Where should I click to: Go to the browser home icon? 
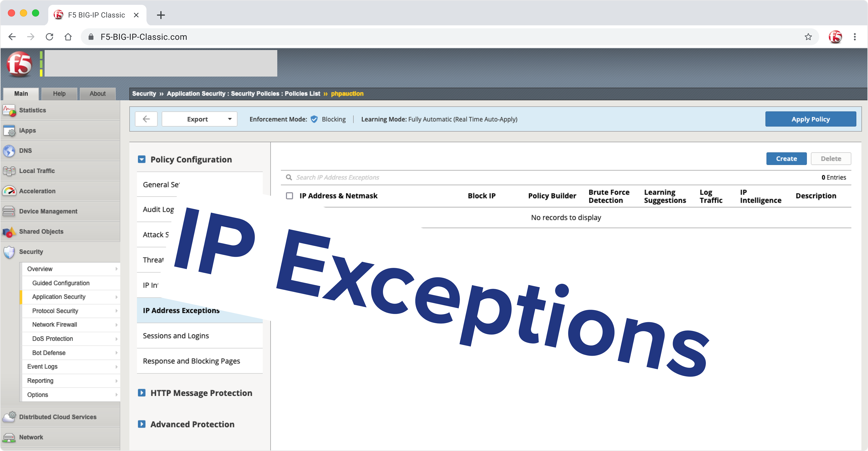click(x=68, y=37)
